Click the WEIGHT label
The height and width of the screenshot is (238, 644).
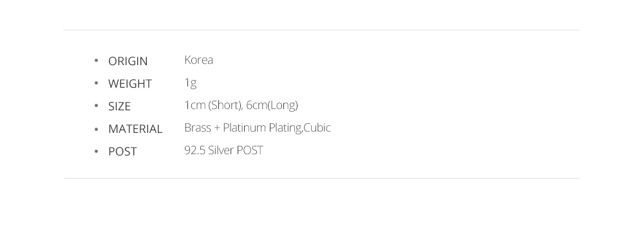(130, 84)
